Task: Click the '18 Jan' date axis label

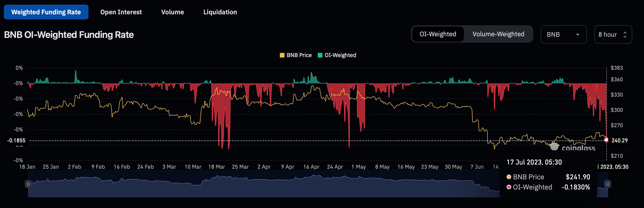Action: pyautogui.click(x=27, y=167)
